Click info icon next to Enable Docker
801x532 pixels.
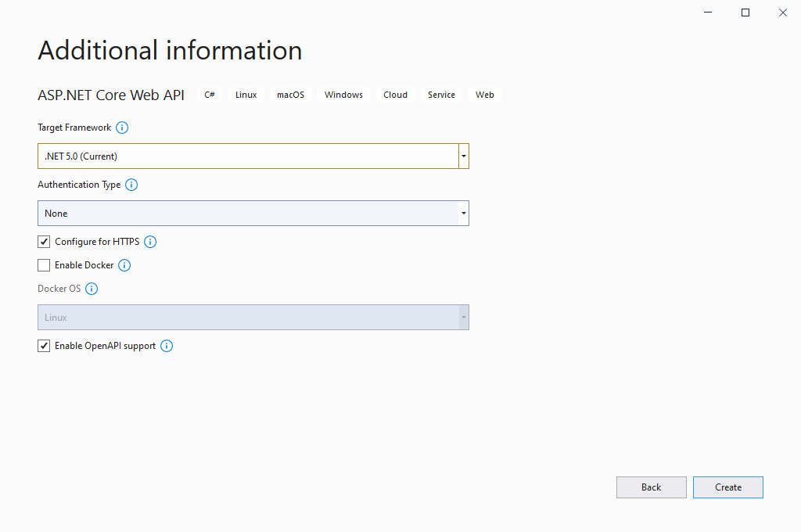tap(124, 265)
